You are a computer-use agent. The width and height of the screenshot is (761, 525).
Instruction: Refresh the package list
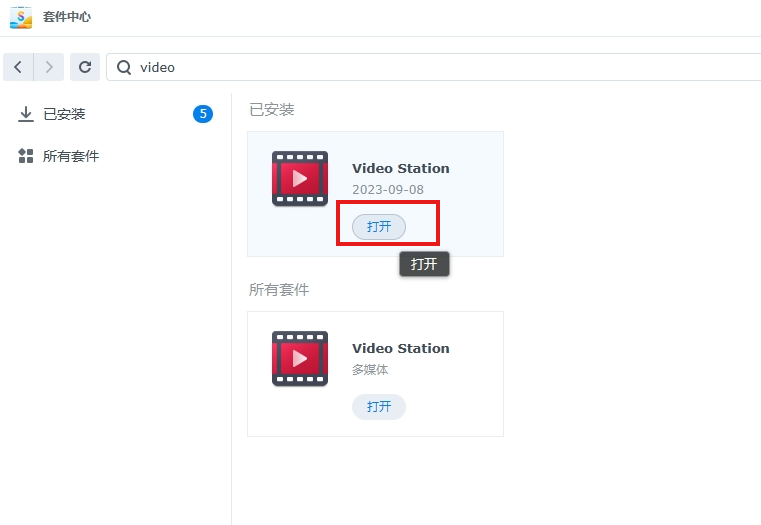click(85, 67)
